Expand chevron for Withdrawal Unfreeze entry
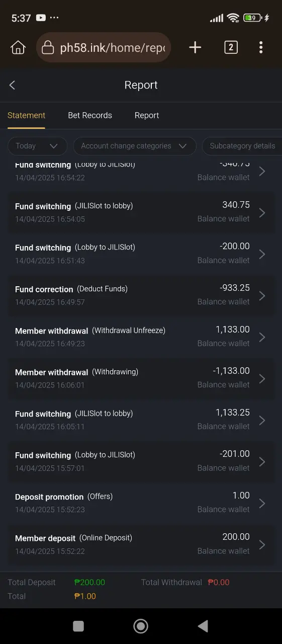The width and height of the screenshot is (282, 644). 262,337
